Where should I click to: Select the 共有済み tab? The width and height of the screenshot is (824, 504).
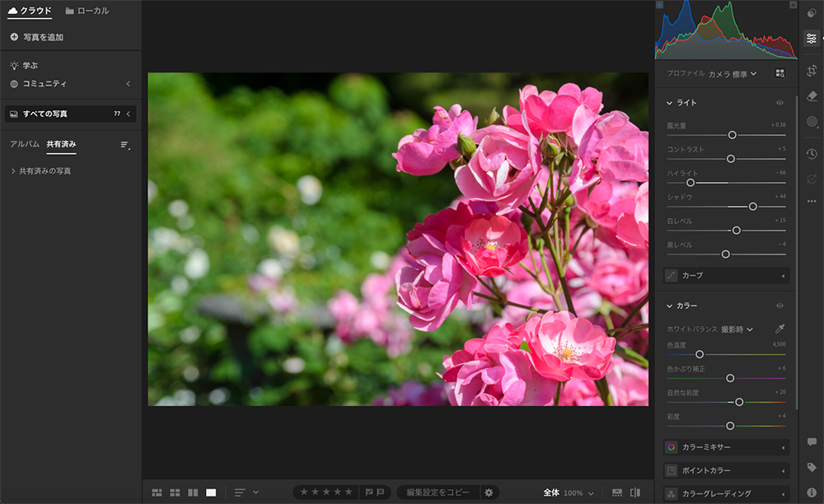pyautogui.click(x=61, y=144)
